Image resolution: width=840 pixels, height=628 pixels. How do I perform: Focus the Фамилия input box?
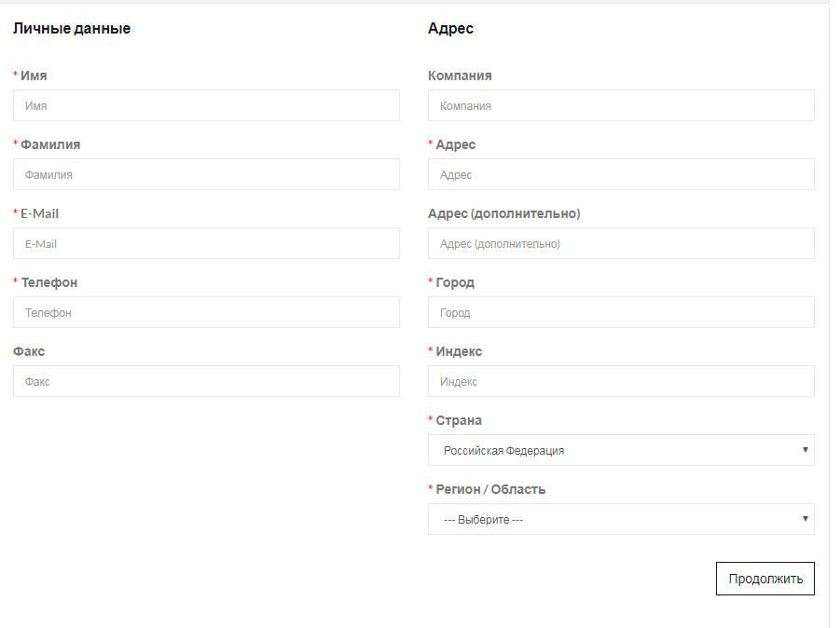point(206,174)
